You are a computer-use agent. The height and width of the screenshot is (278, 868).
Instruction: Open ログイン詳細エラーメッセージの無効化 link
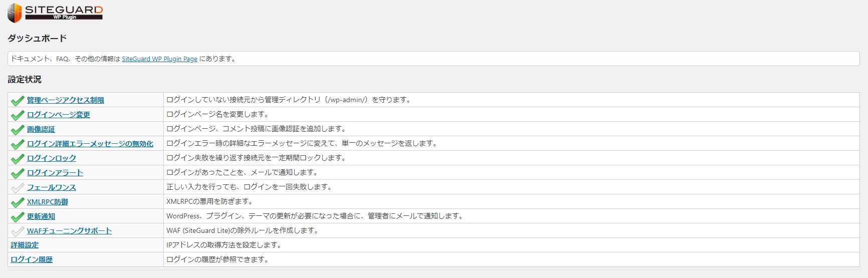pyautogui.click(x=90, y=144)
